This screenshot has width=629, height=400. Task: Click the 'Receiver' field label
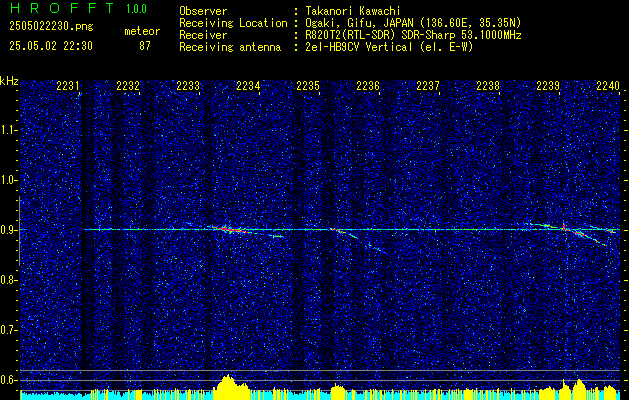pyautogui.click(x=203, y=35)
